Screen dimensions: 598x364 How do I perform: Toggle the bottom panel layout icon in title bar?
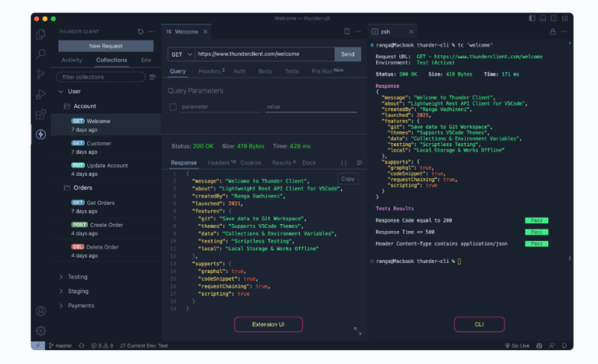[543, 18]
